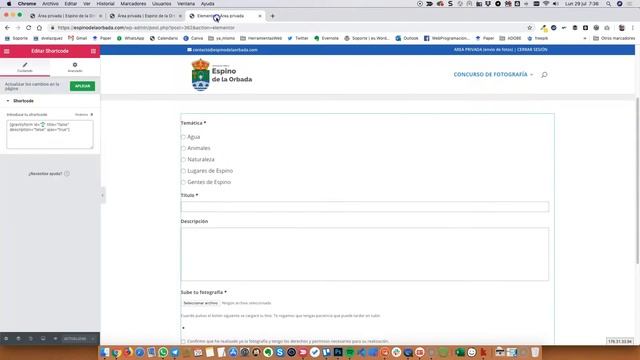Viewport: 640px width, 360px height.
Task: Open the Historial menu in the menu bar
Action: (105, 4)
